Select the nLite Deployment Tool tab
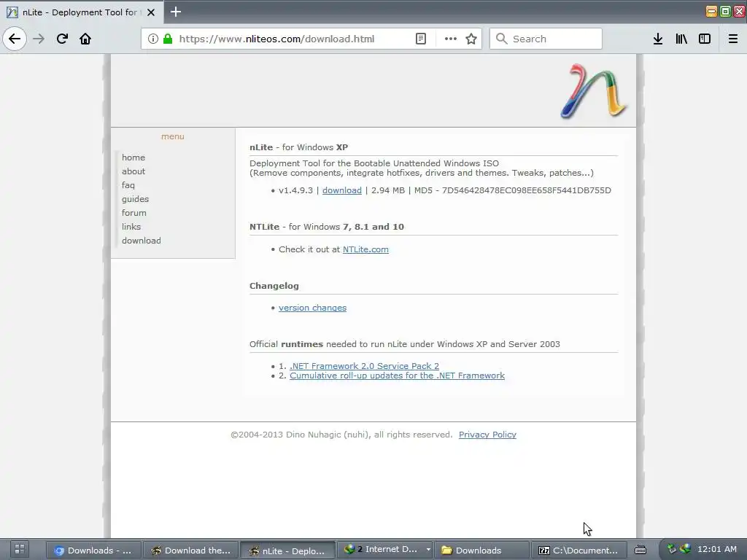This screenshot has height=560, width=747. click(x=82, y=12)
